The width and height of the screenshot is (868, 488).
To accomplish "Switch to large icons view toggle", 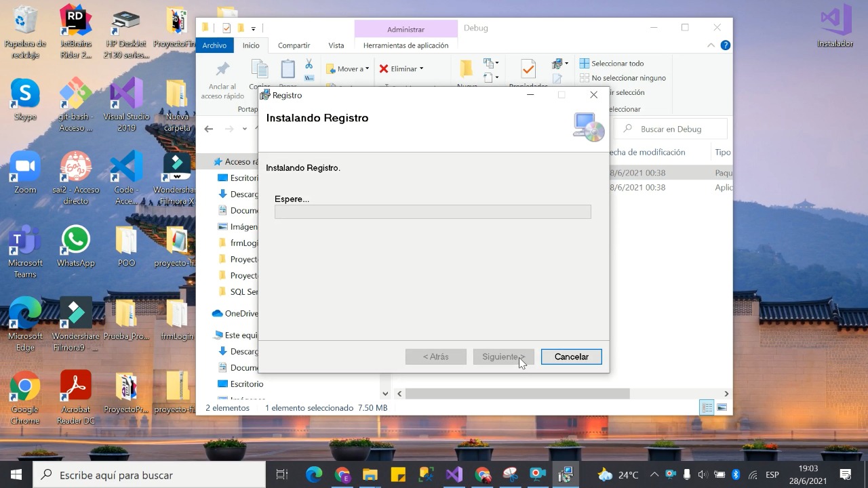I will (x=722, y=407).
